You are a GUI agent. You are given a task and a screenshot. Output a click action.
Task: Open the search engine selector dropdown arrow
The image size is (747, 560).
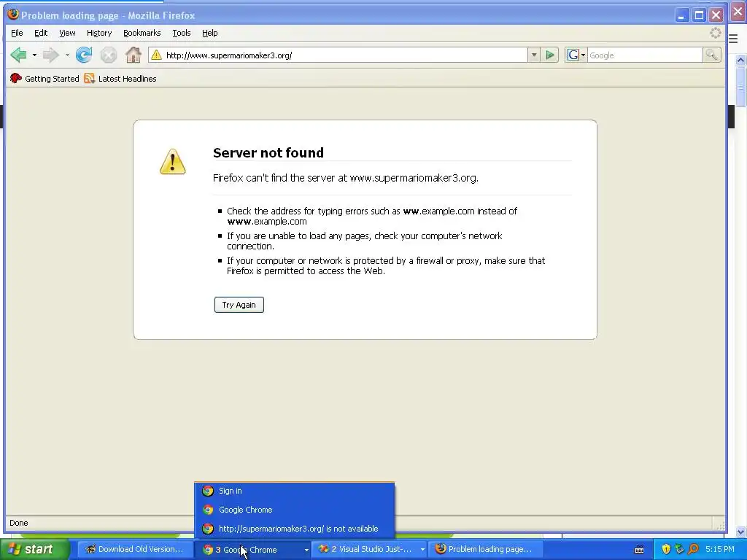click(x=583, y=55)
